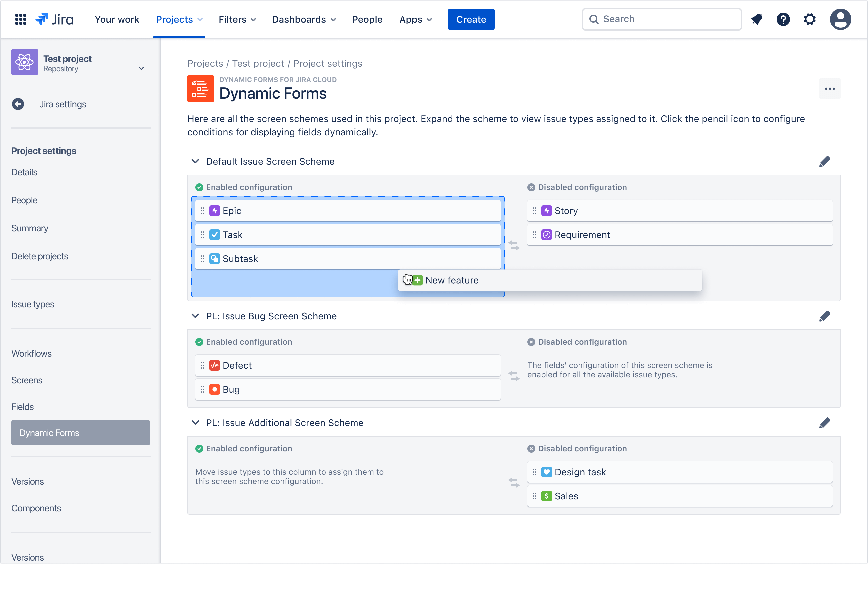Click the Disabled configuration status indicator
The height and width of the screenshot is (592, 868).
[531, 187]
